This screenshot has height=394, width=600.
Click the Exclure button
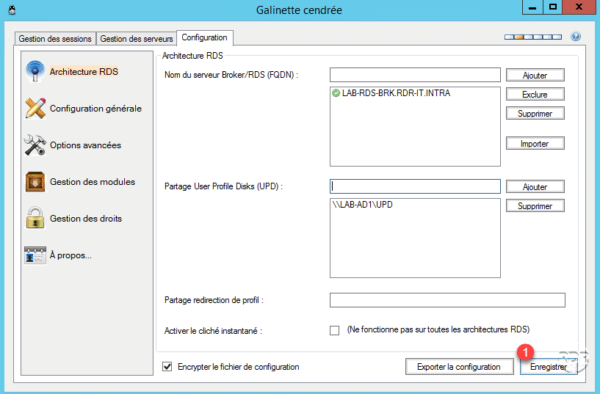(535, 94)
